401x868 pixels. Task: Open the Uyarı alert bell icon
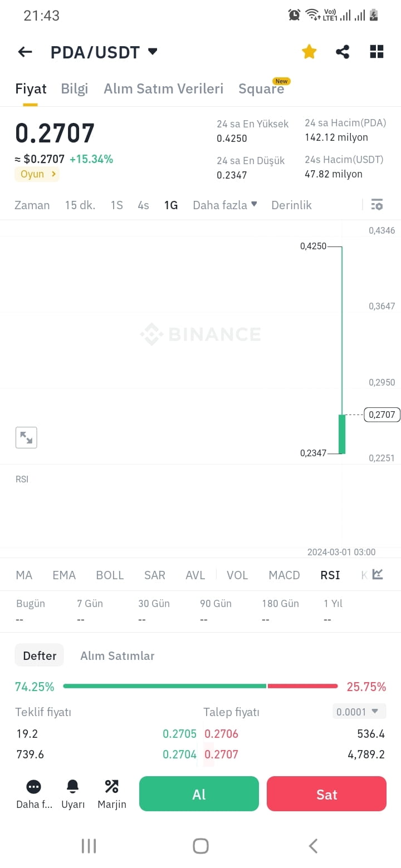pos(72,793)
